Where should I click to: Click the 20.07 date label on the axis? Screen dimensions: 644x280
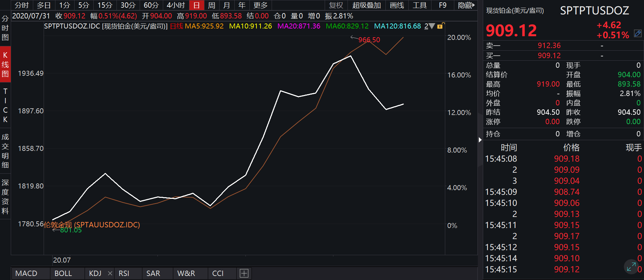coord(62,260)
